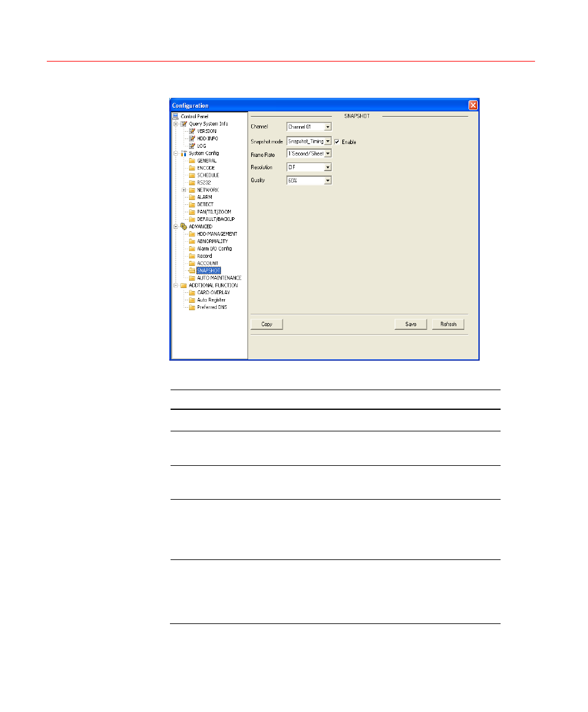Collapse the ADVANCED tree node
Image resolution: width=588 pixels, height=712 pixels.
176,226
